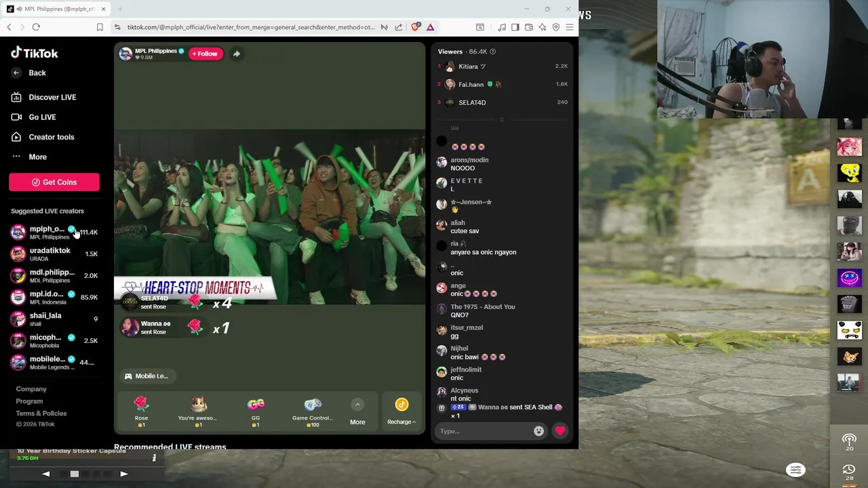This screenshot has height=488, width=868.
Task: Select Tweety bird avatar in side strip
Action: (849, 172)
